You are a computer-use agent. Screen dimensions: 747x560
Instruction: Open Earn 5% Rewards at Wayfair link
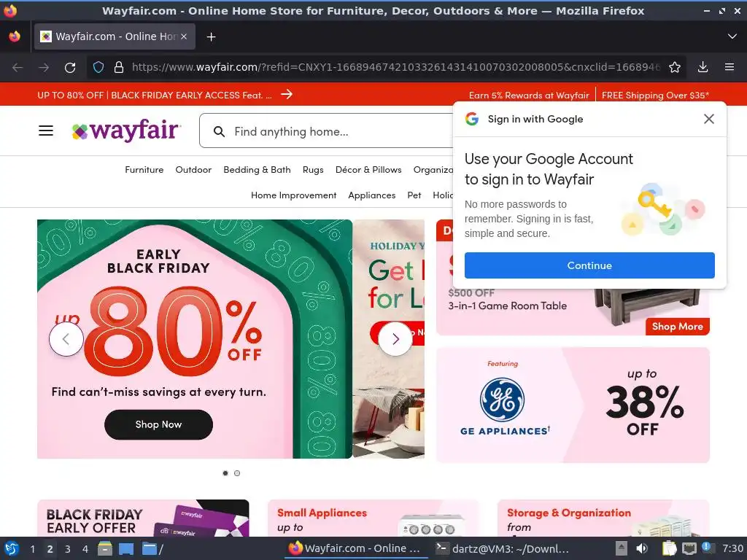pyautogui.click(x=529, y=96)
